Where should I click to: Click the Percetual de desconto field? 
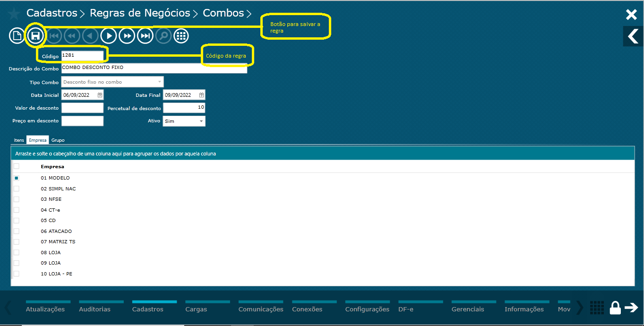(184, 108)
